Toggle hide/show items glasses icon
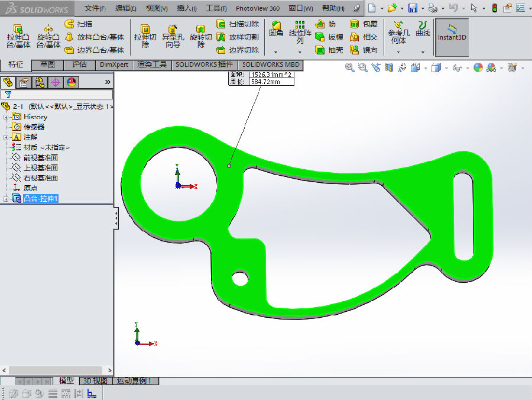 (457, 68)
